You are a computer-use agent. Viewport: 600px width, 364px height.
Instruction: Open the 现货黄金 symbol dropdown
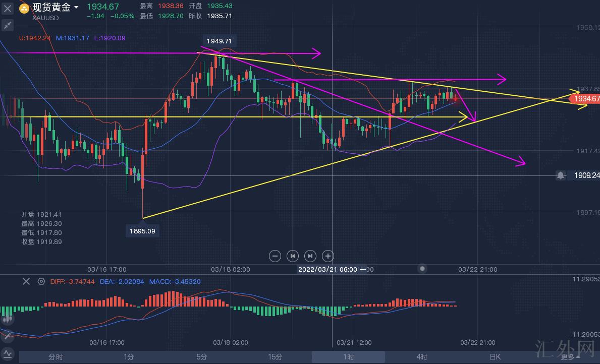click(x=76, y=7)
